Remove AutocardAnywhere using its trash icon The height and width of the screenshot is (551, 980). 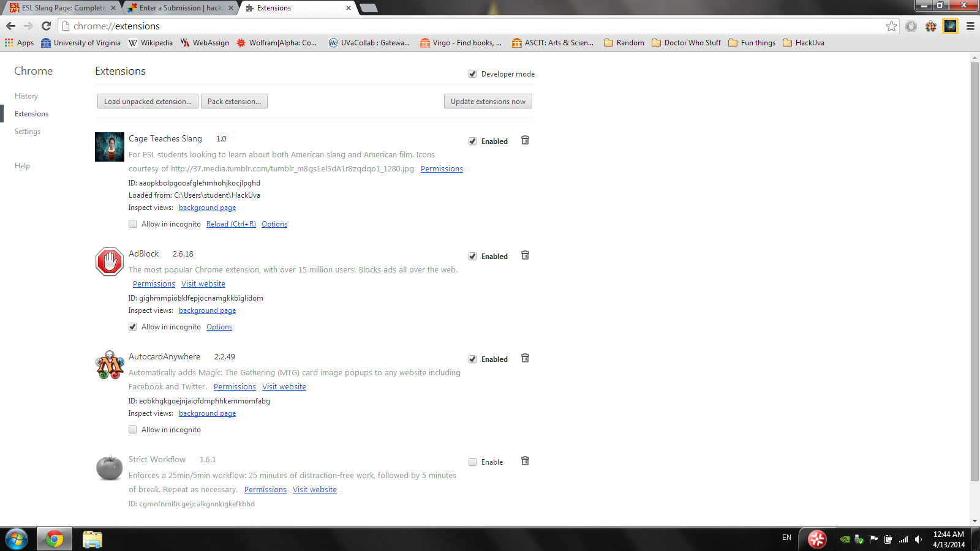pyautogui.click(x=525, y=358)
